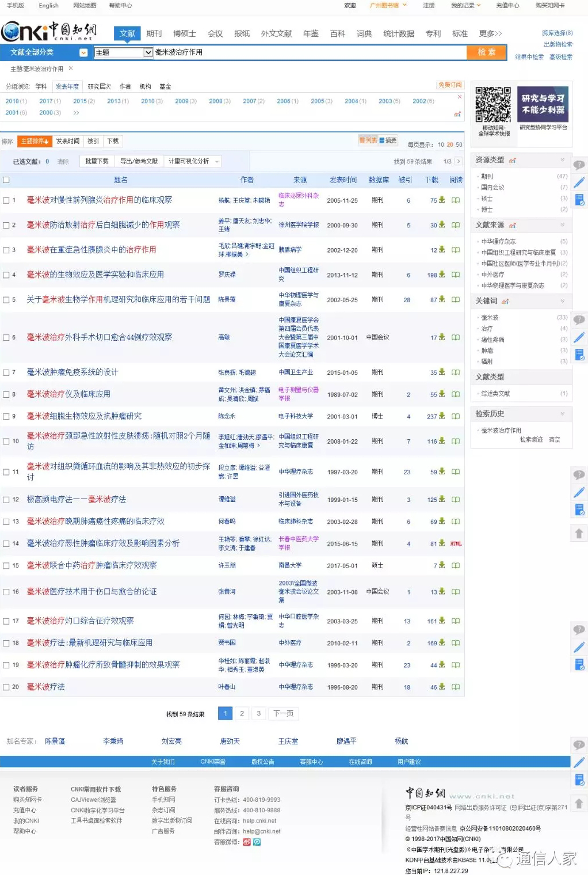The image size is (588, 875).
Task: Filter results by year 2005 (3)
Action: click(x=322, y=101)
